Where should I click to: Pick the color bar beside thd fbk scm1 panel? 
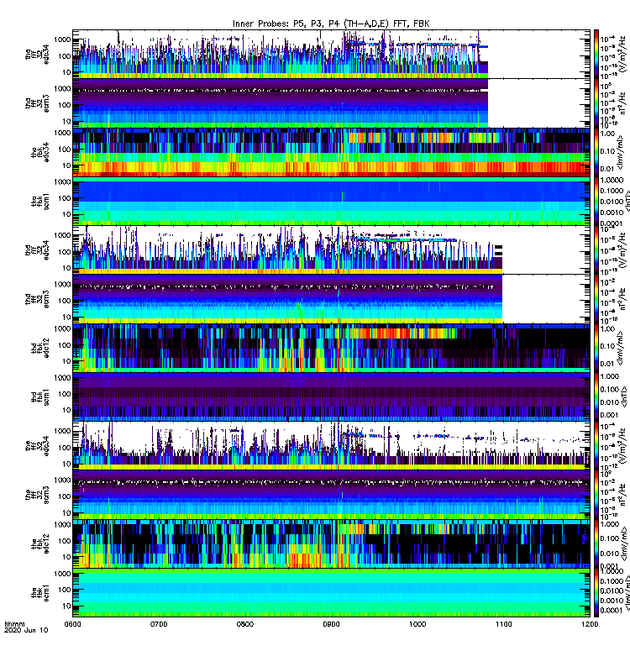596,396
